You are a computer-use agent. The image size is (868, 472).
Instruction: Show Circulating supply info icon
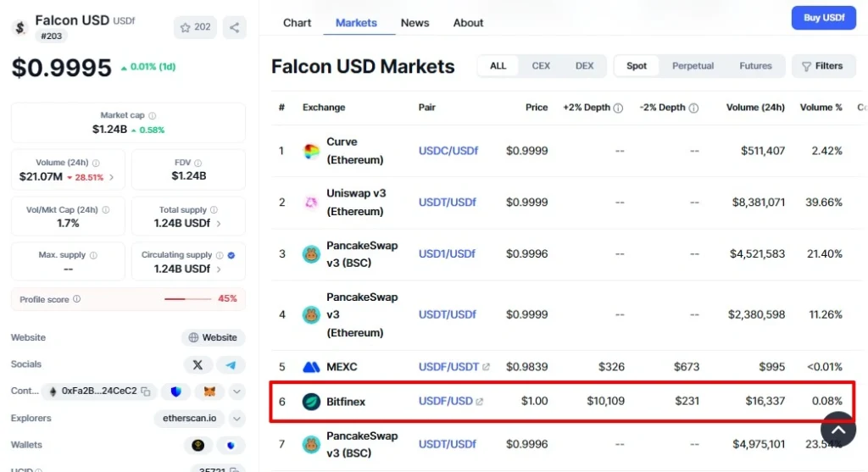pos(220,255)
